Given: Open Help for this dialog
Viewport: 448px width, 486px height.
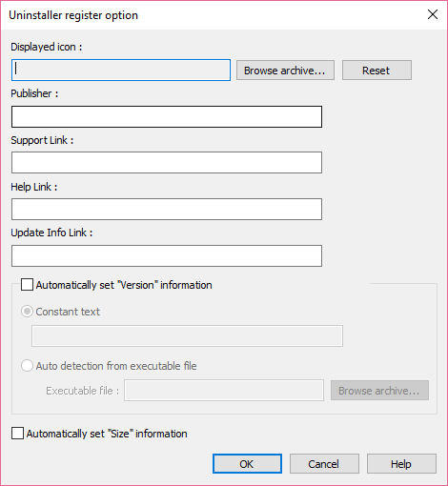Looking at the screenshot, I should (x=401, y=464).
